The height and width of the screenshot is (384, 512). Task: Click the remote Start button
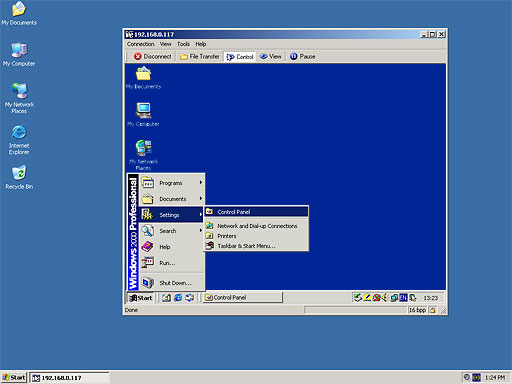tap(140, 298)
